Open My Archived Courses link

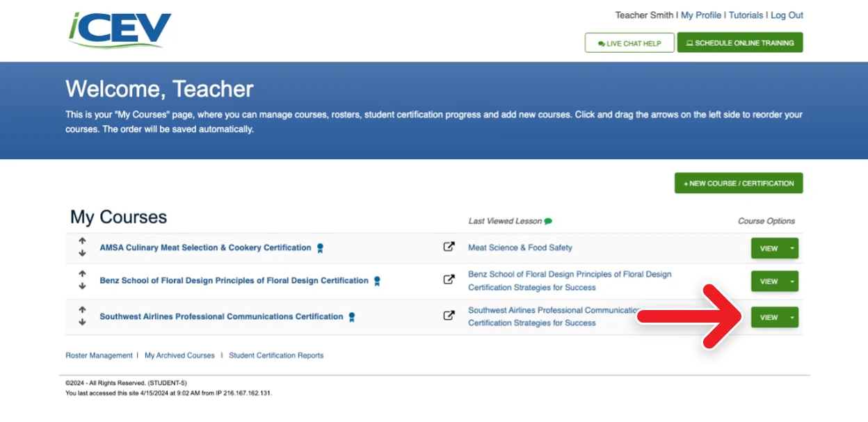tap(179, 355)
